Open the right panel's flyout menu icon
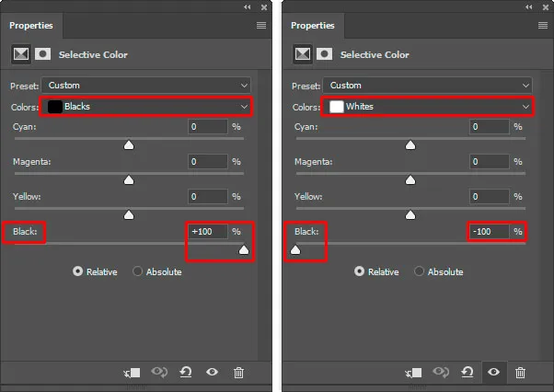The height and width of the screenshot is (392, 554). pyautogui.click(x=543, y=26)
